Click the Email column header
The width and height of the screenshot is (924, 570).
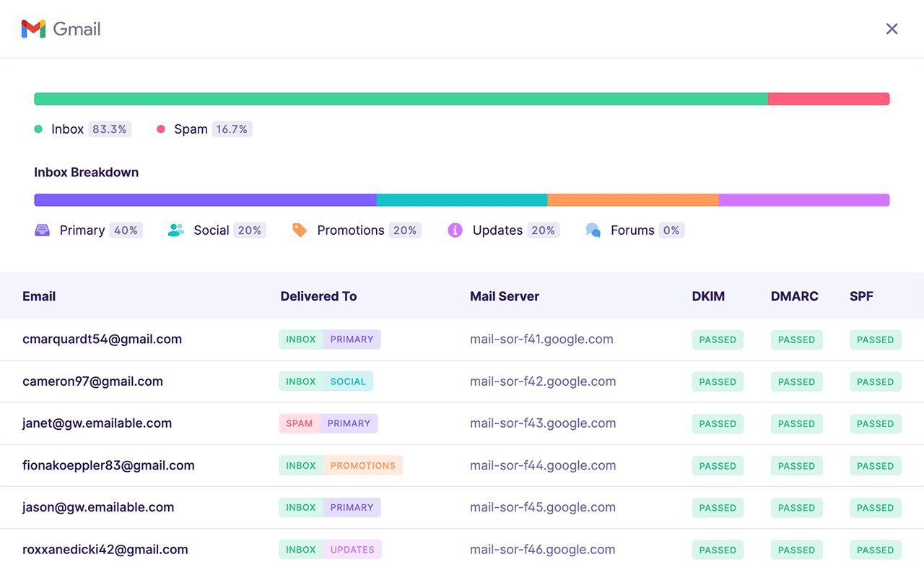[39, 296]
